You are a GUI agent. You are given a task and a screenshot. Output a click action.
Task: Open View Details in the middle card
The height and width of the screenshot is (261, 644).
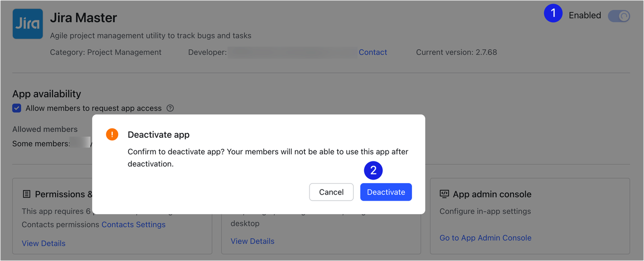click(253, 241)
